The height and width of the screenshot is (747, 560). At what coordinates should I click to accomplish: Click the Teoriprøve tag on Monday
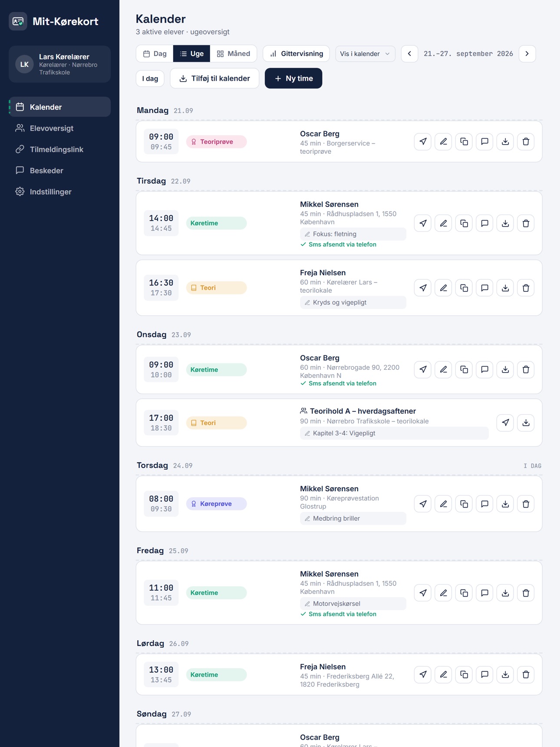pyautogui.click(x=216, y=142)
